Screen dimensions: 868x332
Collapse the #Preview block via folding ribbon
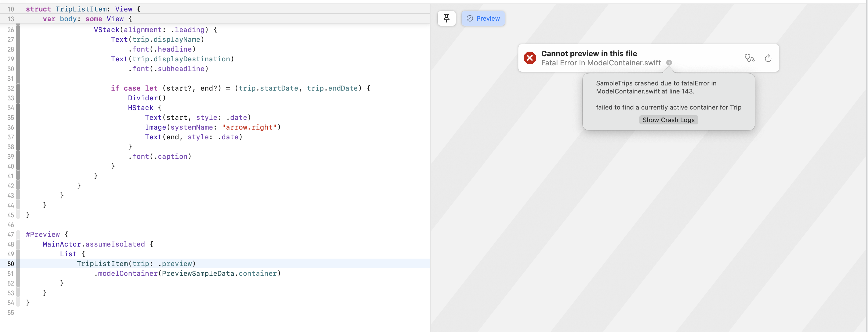coord(18,234)
